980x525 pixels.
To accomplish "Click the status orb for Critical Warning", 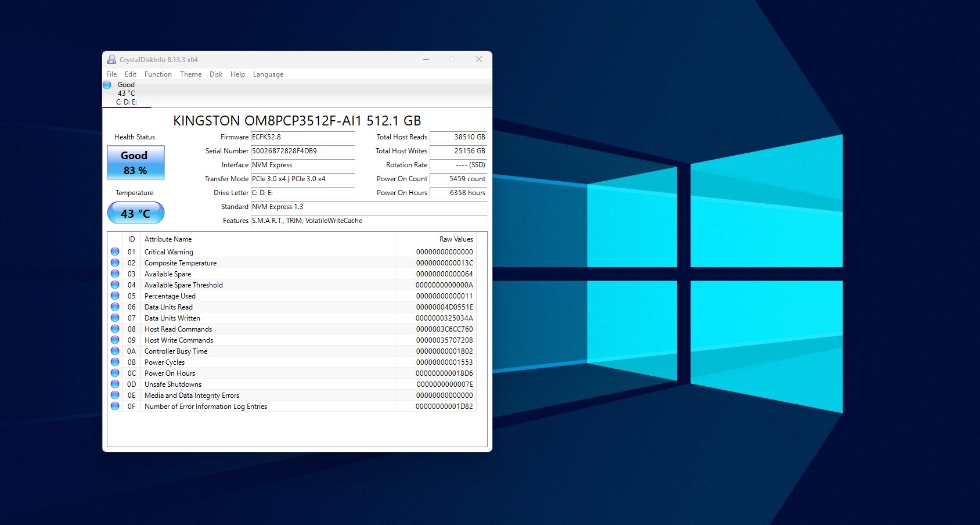I will click(x=115, y=251).
